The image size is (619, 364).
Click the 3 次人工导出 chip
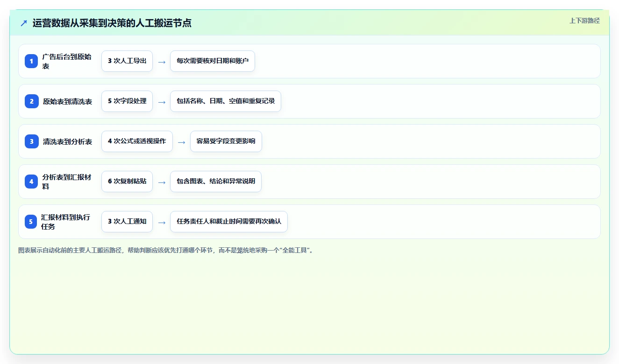127,61
